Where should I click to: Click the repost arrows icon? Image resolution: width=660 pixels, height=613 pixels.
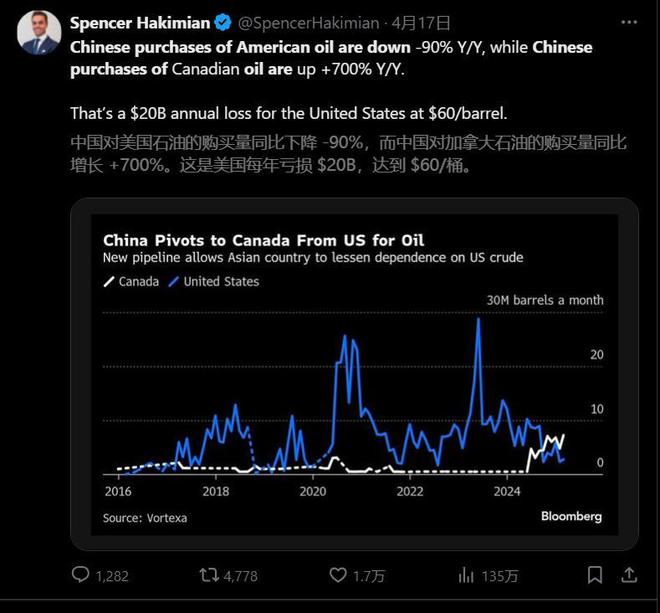point(209,575)
